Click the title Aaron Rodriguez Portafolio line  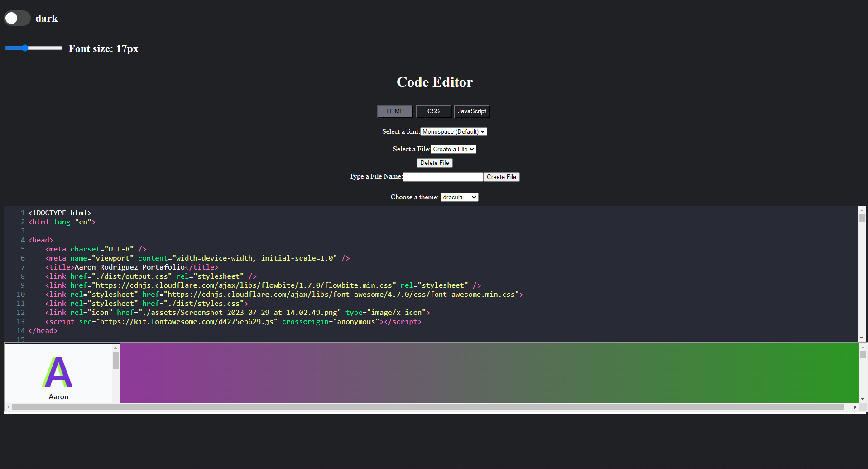[x=132, y=267]
